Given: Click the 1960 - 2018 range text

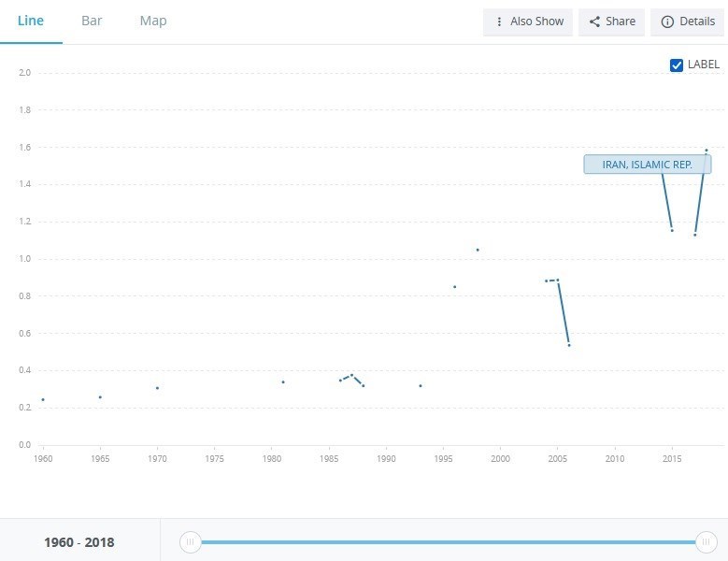Looking at the screenshot, I should pos(79,542).
